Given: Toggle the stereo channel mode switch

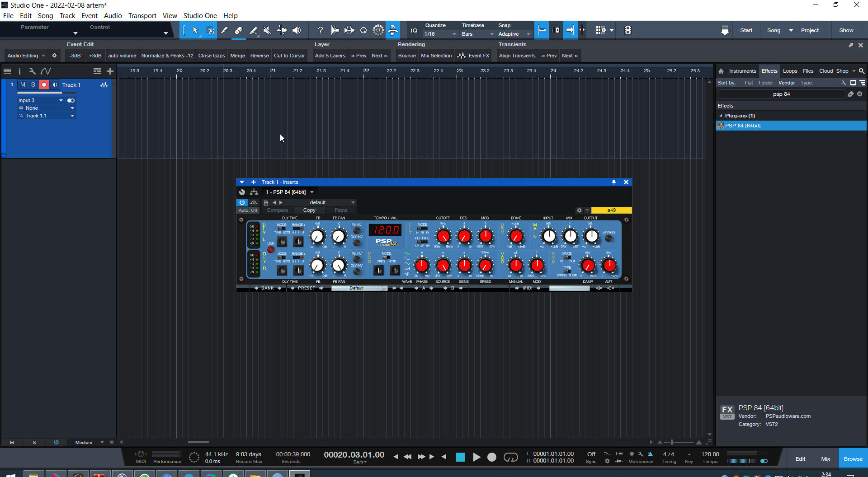Looking at the screenshot, I should tap(71, 100).
